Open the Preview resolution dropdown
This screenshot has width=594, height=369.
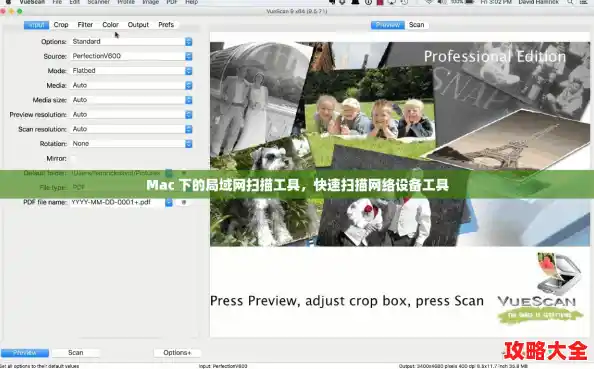click(131, 115)
